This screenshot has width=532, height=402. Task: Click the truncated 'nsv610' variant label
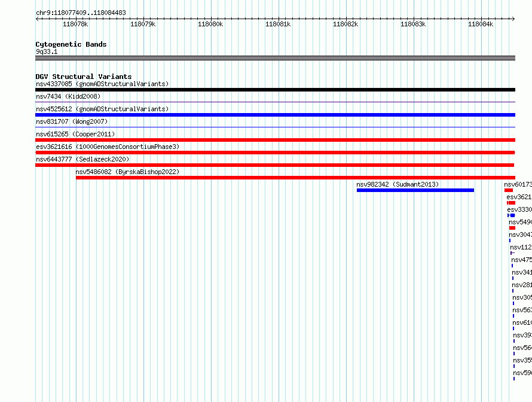pyautogui.click(x=522, y=322)
